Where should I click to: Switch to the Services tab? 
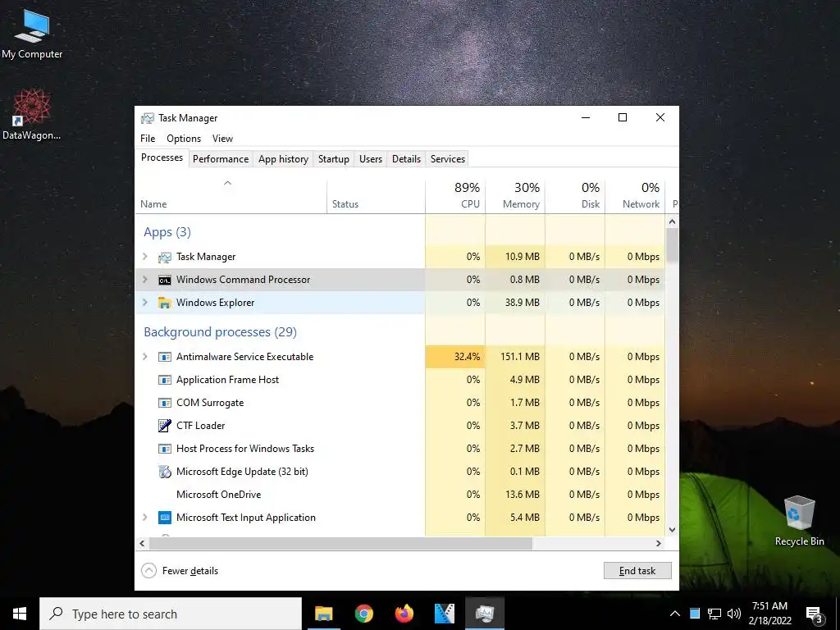448,159
